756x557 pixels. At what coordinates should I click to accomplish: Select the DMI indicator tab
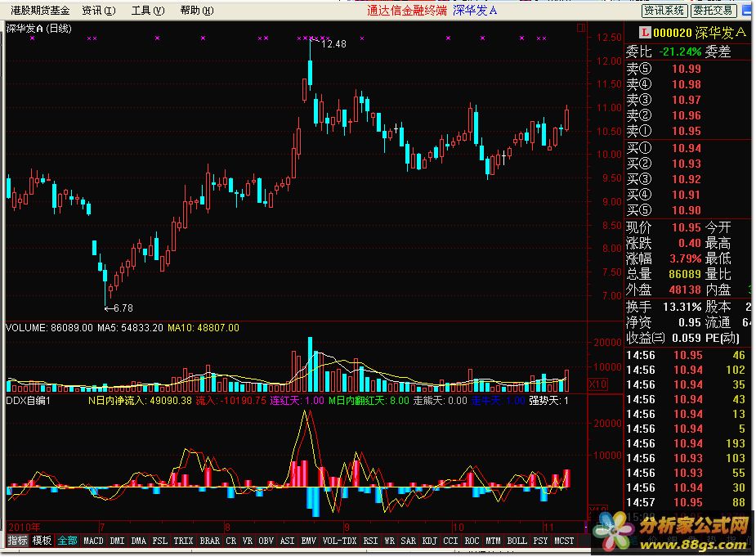point(117,541)
